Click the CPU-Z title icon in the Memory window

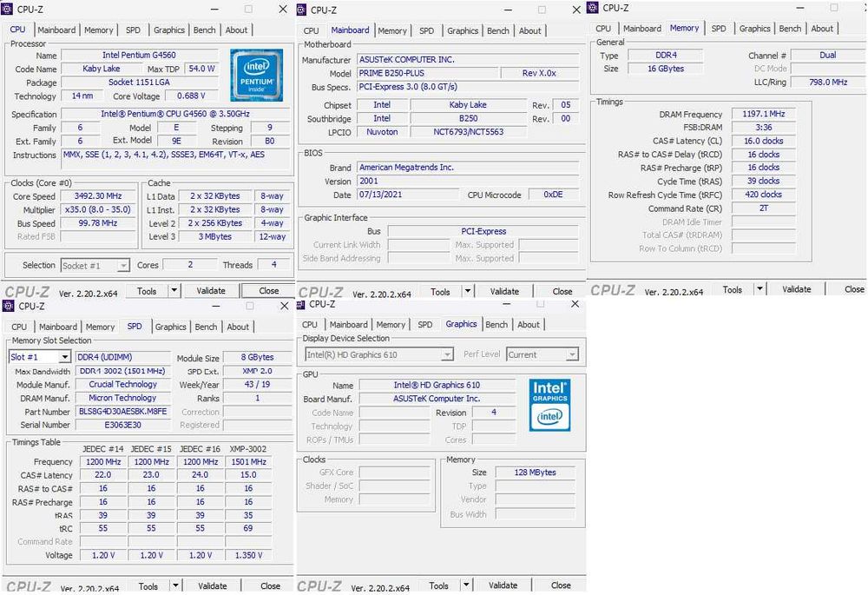593,7
